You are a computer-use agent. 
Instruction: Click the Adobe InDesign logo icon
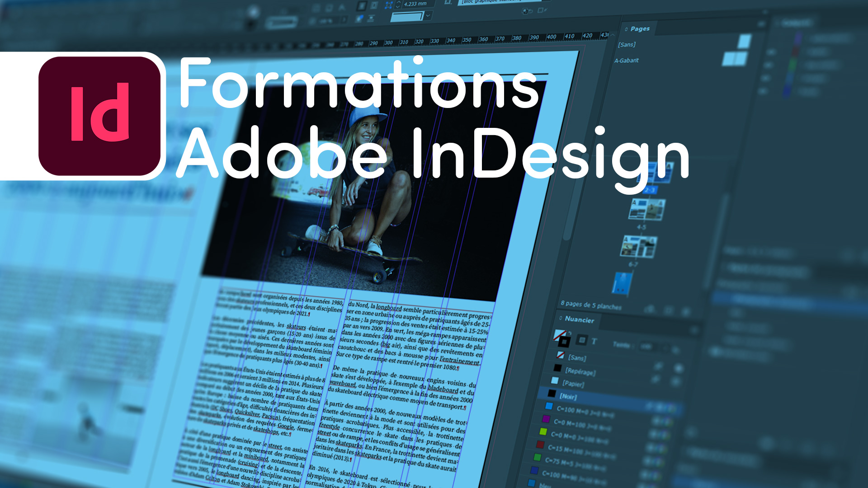tap(100, 116)
